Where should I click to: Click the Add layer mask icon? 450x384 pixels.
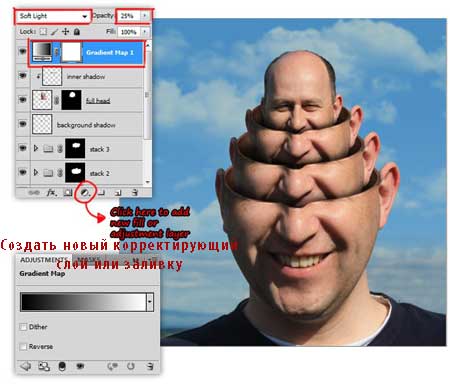click(68, 192)
